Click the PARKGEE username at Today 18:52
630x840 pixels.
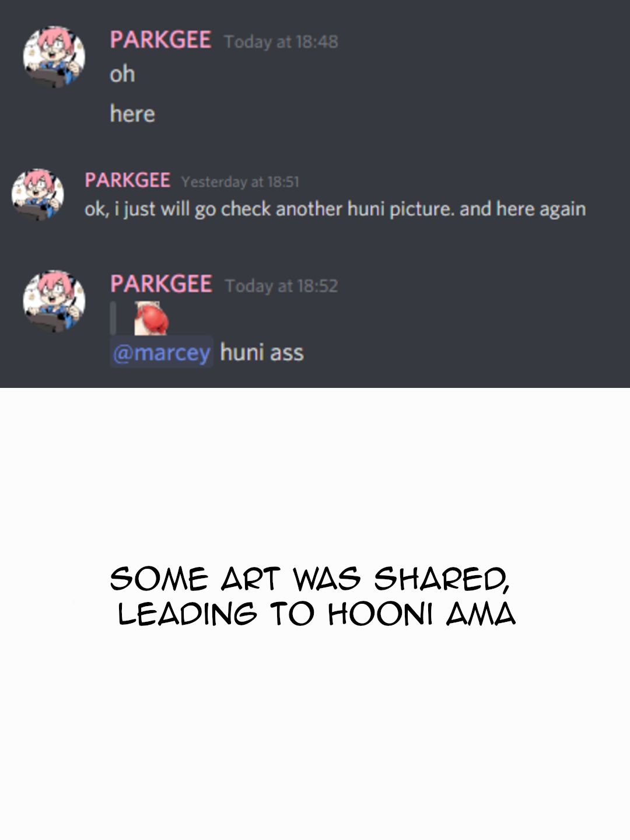click(x=161, y=284)
